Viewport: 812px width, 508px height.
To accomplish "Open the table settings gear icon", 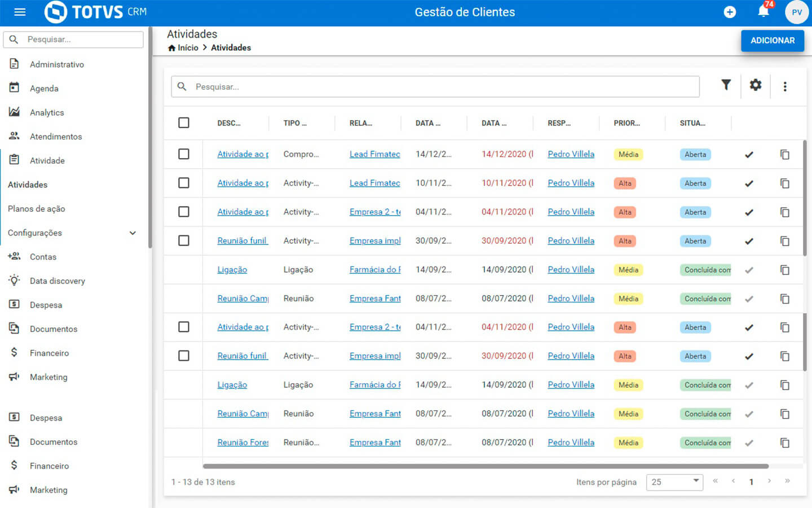I will (x=756, y=85).
